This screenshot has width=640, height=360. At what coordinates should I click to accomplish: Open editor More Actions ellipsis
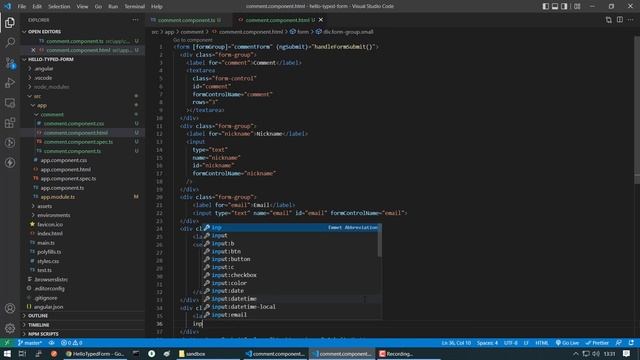coord(631,20)
